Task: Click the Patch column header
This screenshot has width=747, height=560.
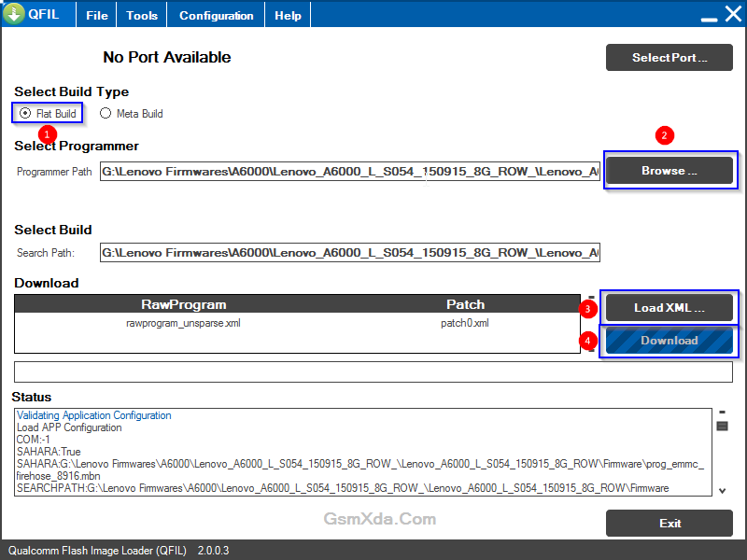Action: [x=465, y=304]
